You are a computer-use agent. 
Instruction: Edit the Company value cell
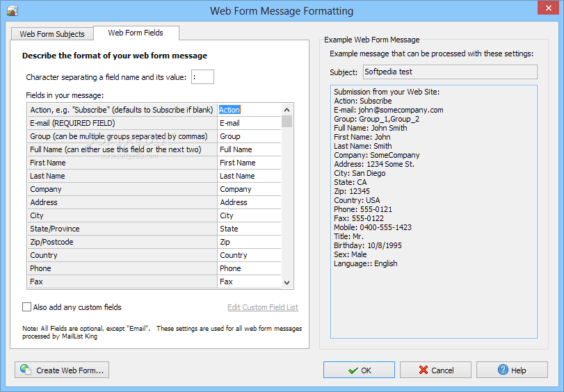249,189
